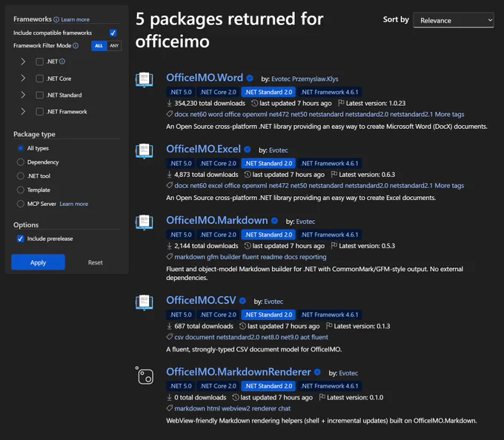Viewport: 504px width, 440px height.
Task: Click More tags in OfficeIMO.Excel row
Action: (449, 186)
